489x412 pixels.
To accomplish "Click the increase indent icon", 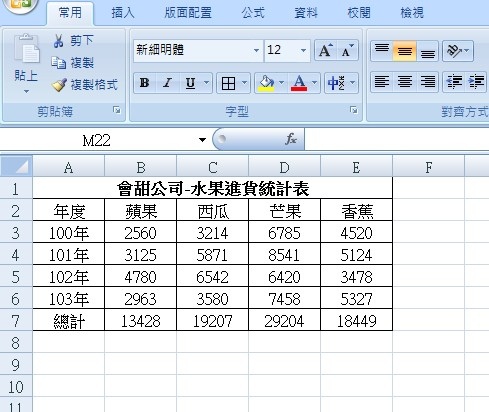I will coord(476,82).
